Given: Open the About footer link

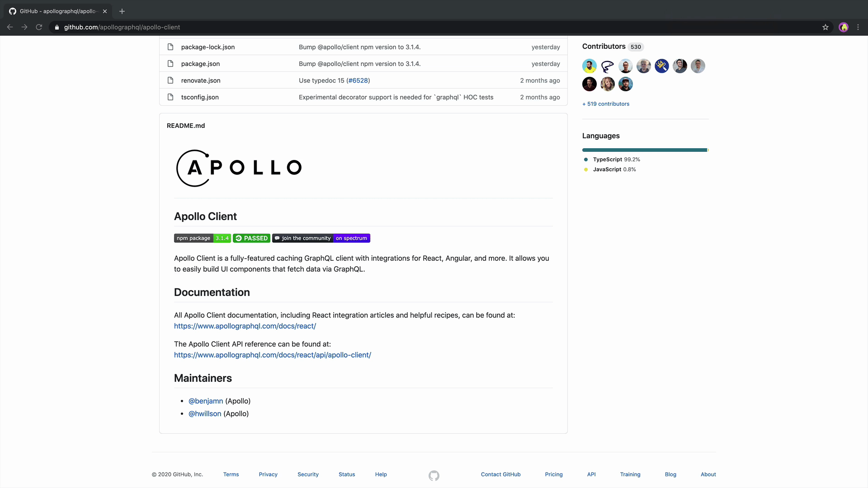Looking at the screenshot, I should pos(708,474).
